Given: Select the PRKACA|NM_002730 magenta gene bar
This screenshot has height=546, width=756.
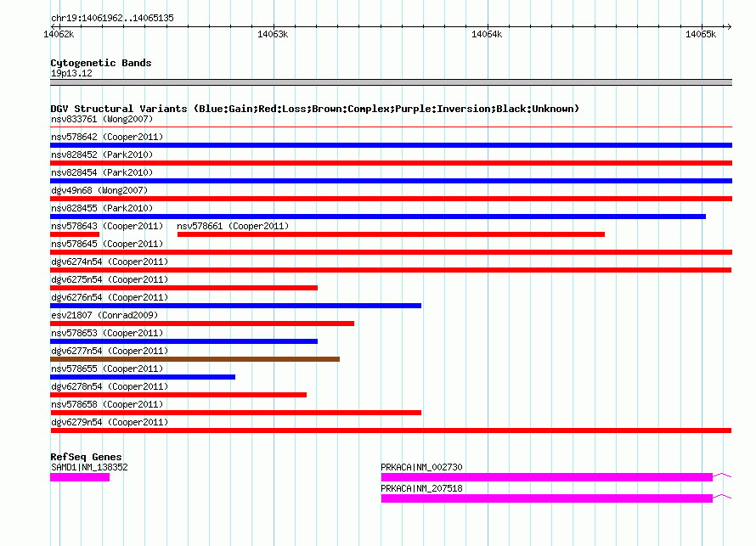Looking at the screenshot, I should (547, 477).
